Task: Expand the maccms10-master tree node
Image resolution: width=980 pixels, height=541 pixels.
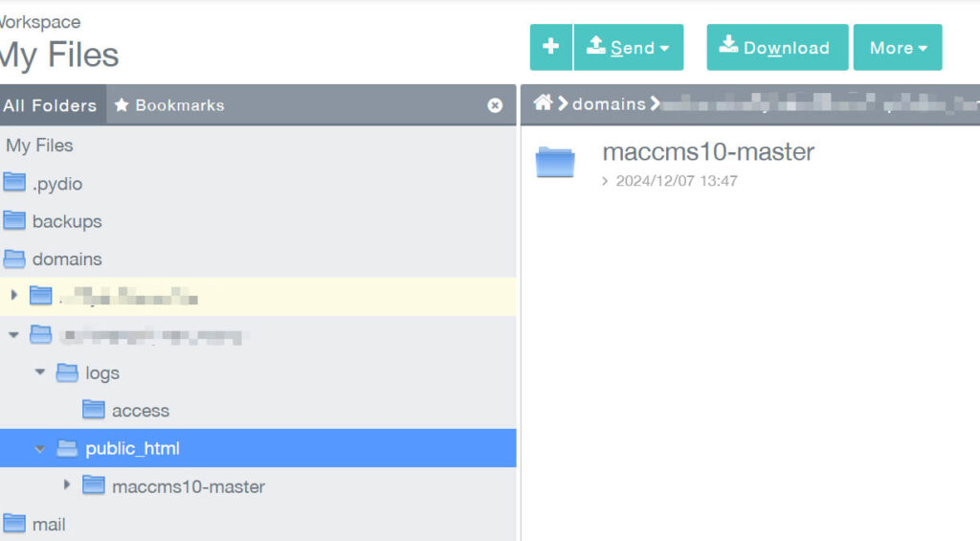Action: point(67,485)
